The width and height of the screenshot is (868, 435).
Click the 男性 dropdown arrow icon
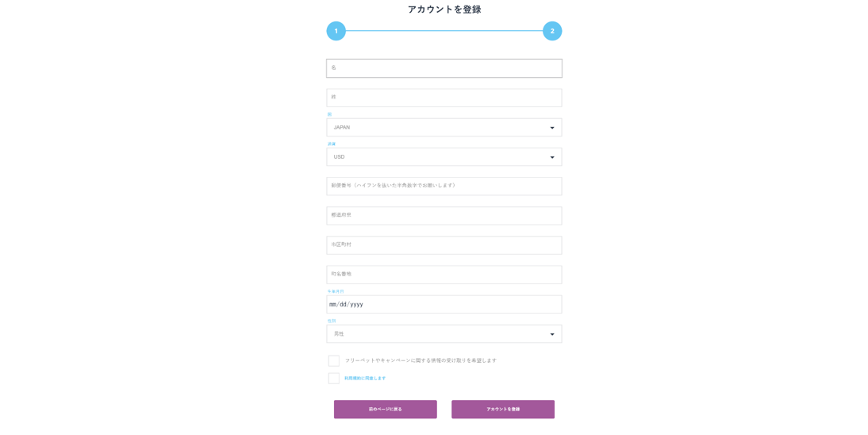552,334
